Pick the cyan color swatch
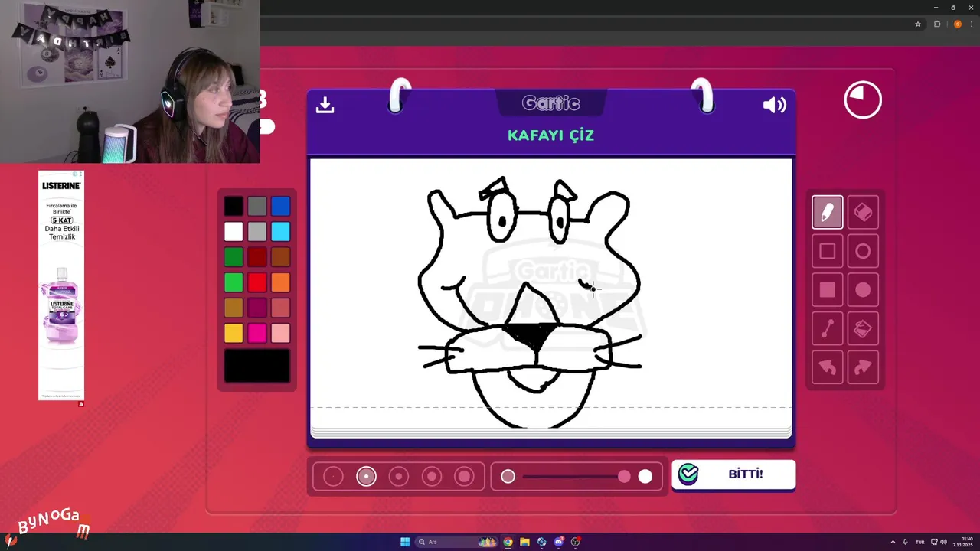Image resolution: width=980 pixels, height=551 pixels. coord(280,231)
